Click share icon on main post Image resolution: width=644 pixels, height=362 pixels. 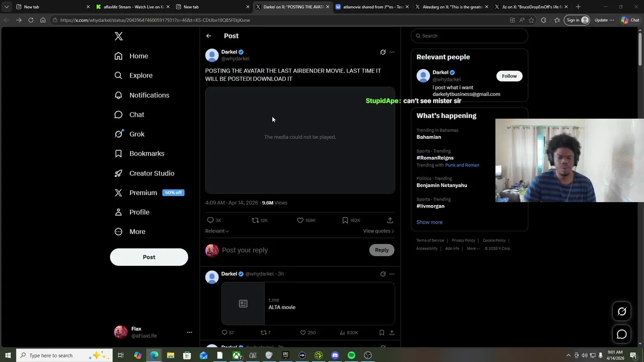click(390, 220)
